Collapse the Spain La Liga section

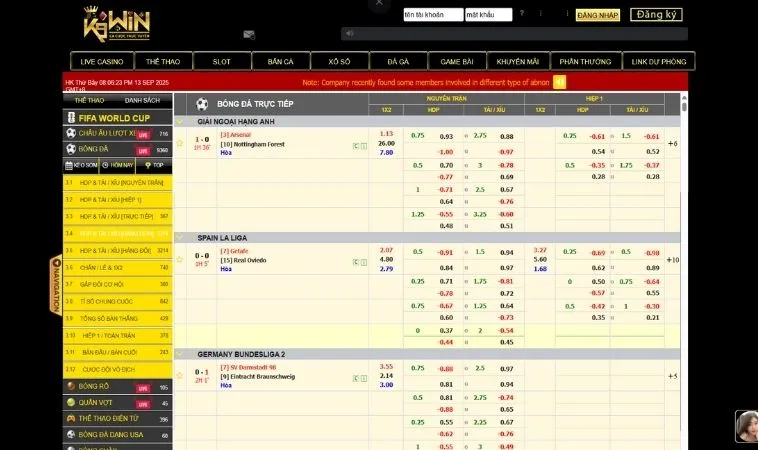coord(180,238)
